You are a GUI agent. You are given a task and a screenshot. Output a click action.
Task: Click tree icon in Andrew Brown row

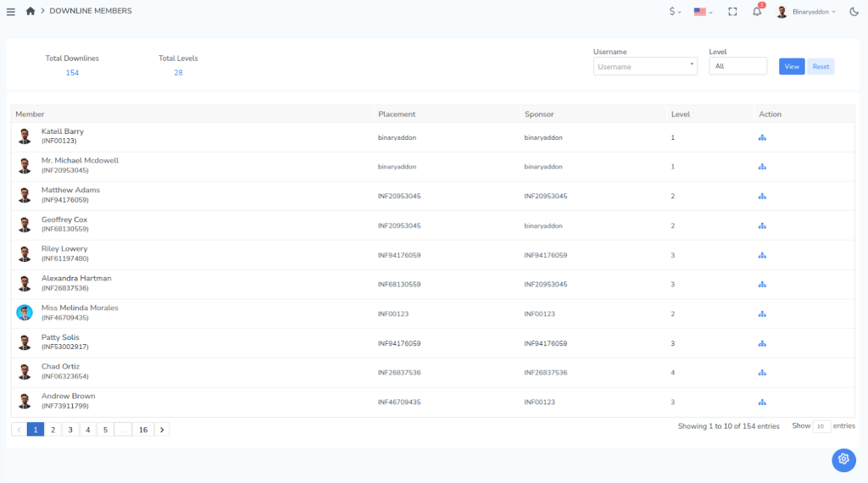[x=762, y=402]
